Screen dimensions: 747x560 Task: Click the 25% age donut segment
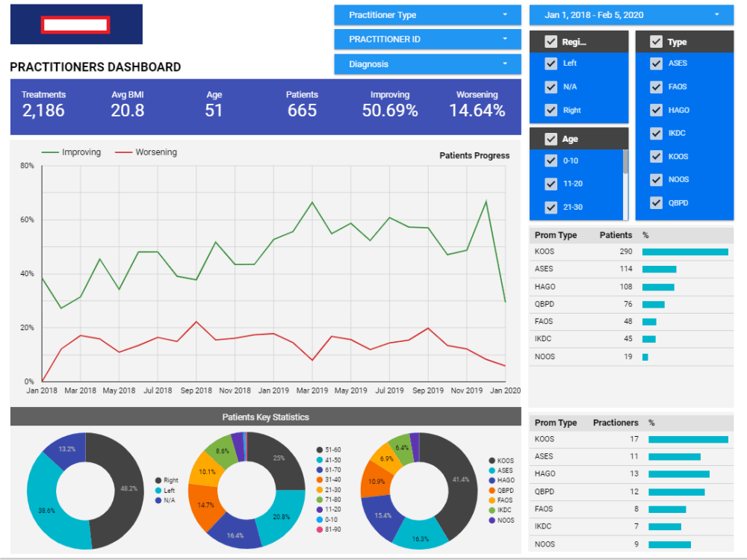click(279, 458)
